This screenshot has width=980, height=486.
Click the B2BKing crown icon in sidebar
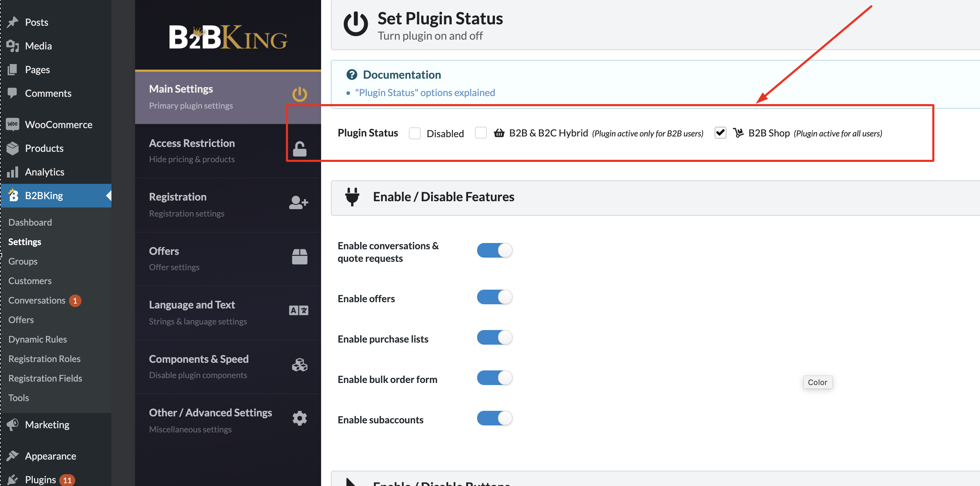pyautogui.click(x=13, y=195)
